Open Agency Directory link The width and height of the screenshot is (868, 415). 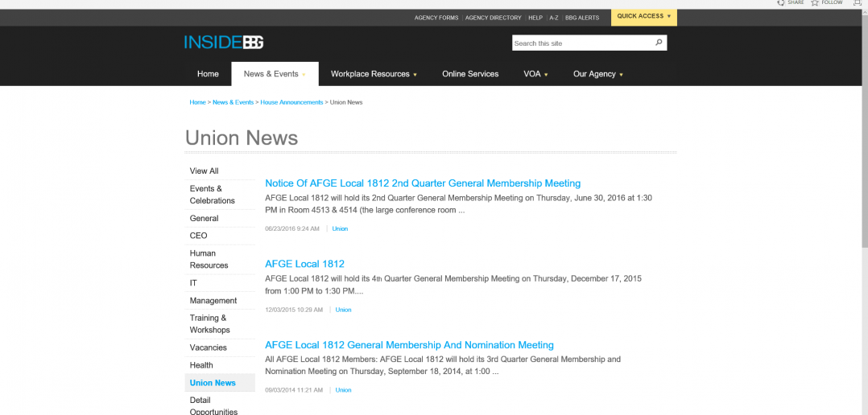(494, 18)
